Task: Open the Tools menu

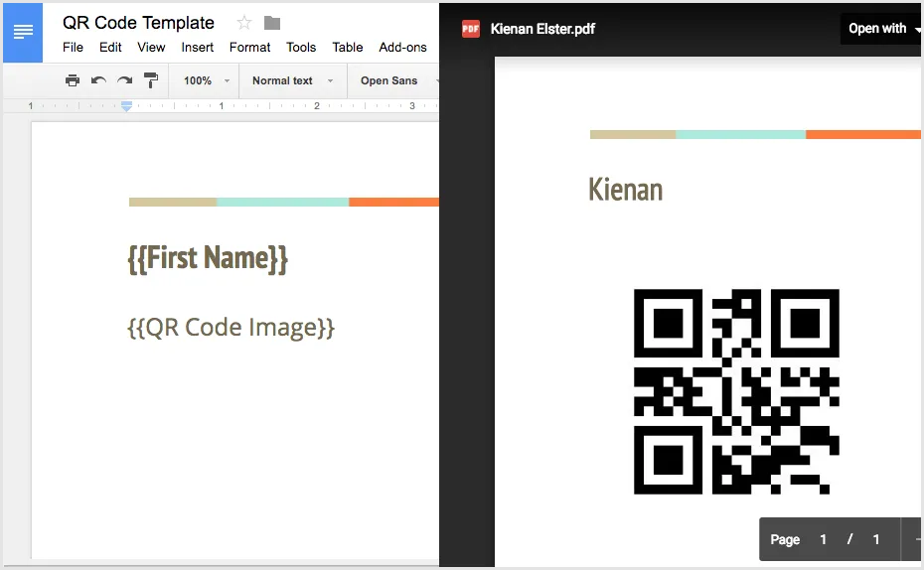Action: tap(301, 47)
